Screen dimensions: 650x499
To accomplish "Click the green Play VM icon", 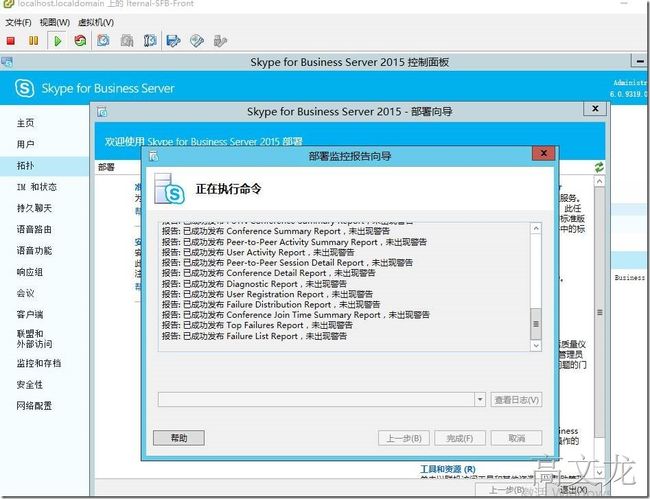I will pyautogui.click(x=58, y=41).
